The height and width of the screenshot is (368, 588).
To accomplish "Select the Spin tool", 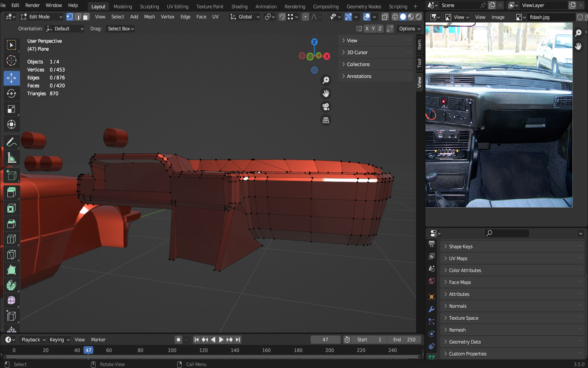I will [x=11, y=285].
